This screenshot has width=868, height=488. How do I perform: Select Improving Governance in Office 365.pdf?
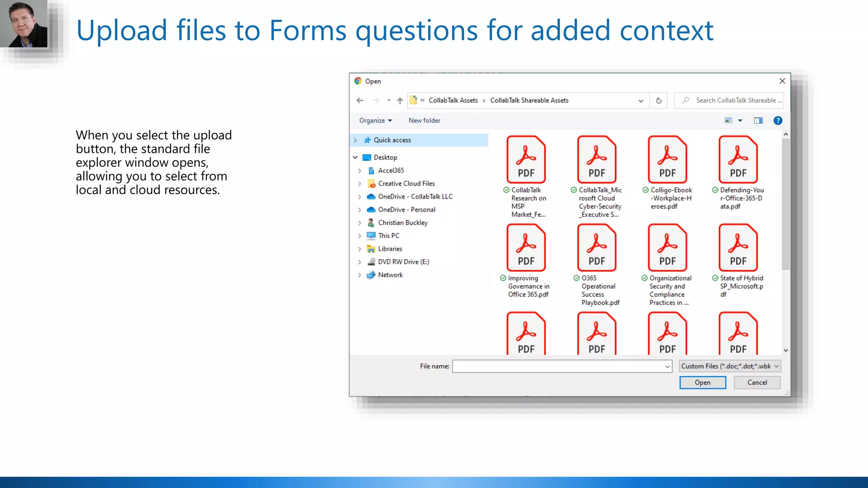(x=526, y=261)
